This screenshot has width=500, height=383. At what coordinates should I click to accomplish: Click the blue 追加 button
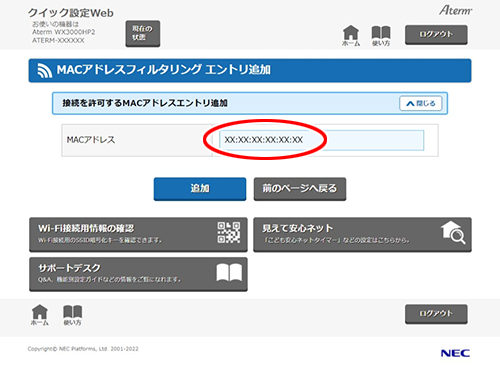[200, 189]
